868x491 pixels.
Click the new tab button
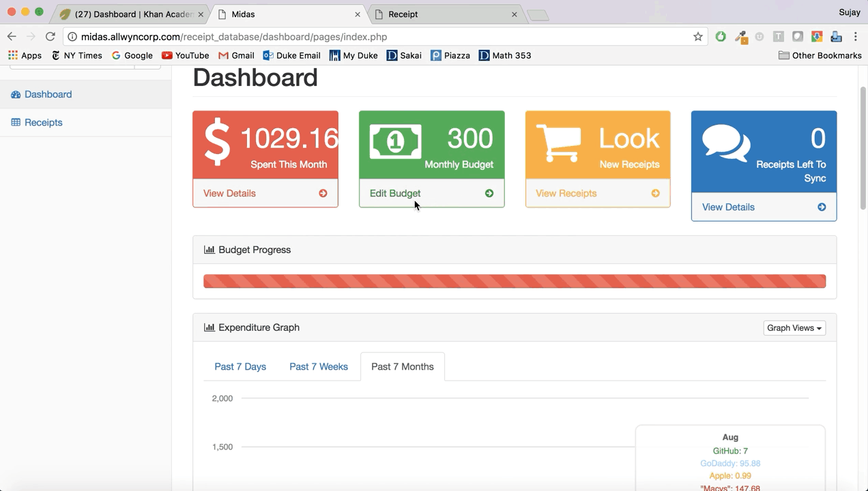coord(538,15)
